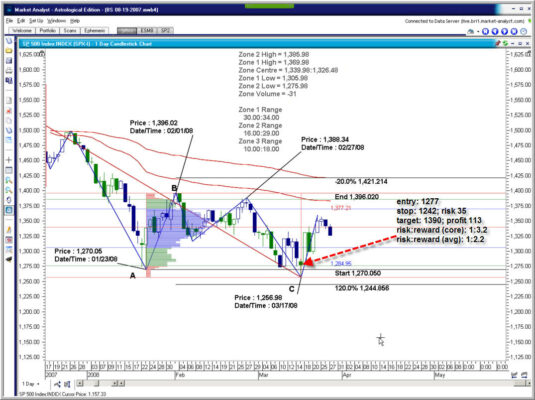Open the Windows menu
Screen dimensions: 535x400
click(x=56, y=21)
